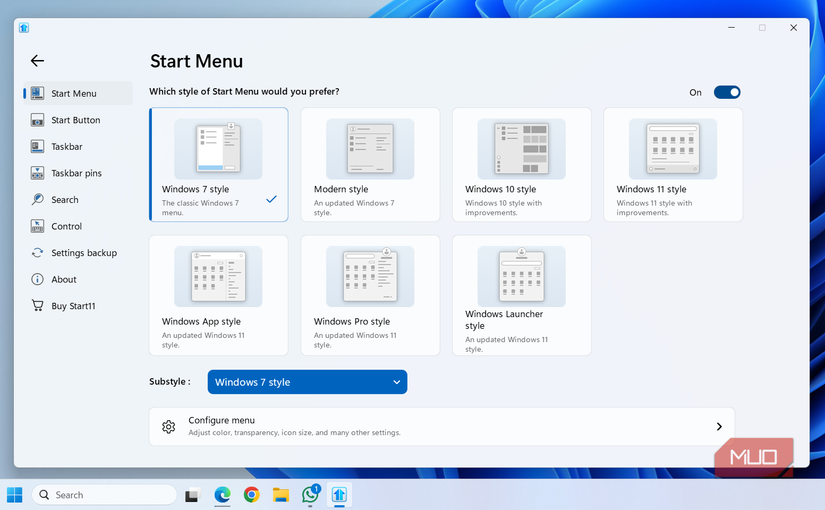825x510 pixels.
Task: Open Task View from the taskbar
Action: (x=193, y=495)
